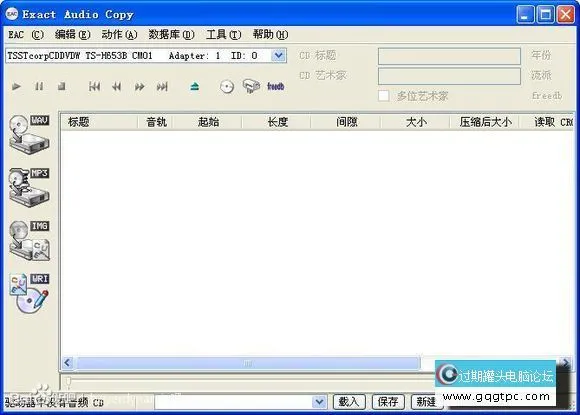Click the 间隙 column header

pyautogui.click(x=346, y=122)
